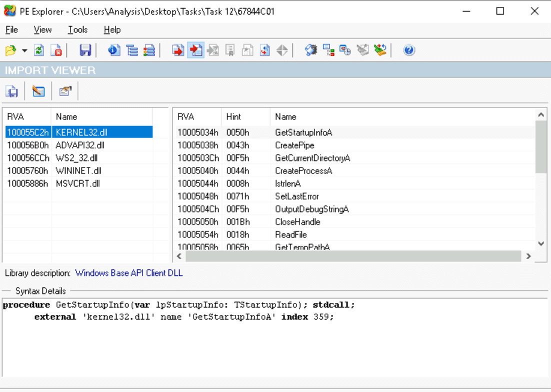551x392 pixels.
Task: Click the pencil window edit icon
Action: pos(38,91)
